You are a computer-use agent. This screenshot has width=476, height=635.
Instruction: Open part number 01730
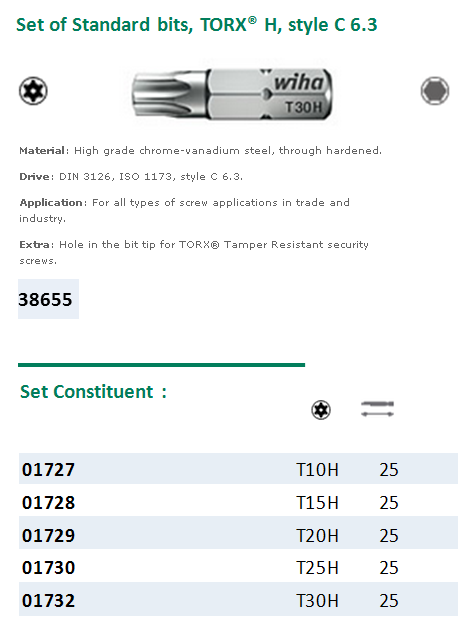click(x=48, y=568)
